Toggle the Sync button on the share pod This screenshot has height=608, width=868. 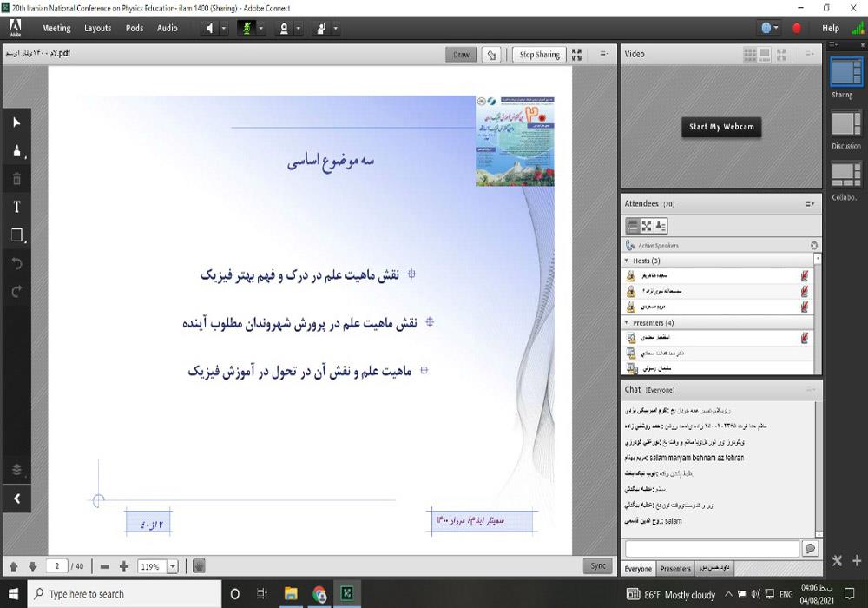click(x=598, y=565)
